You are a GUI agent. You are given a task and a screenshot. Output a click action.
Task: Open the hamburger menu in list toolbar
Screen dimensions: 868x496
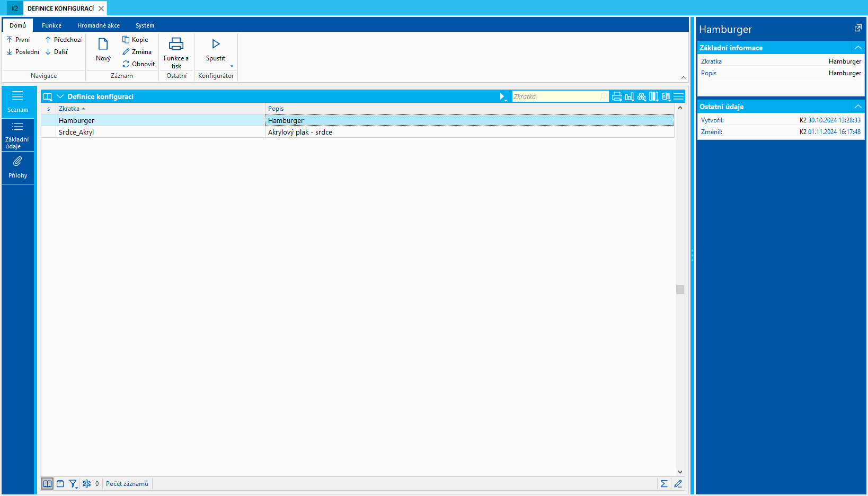click(x=678, y=96)
